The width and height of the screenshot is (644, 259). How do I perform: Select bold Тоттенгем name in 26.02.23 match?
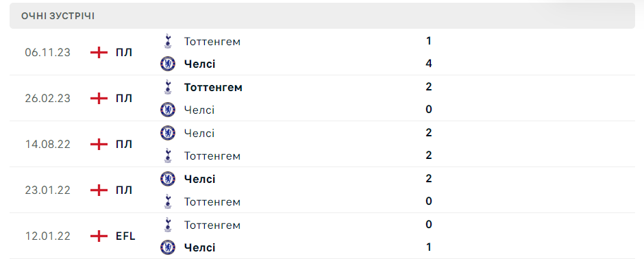(x=213, y=88)
